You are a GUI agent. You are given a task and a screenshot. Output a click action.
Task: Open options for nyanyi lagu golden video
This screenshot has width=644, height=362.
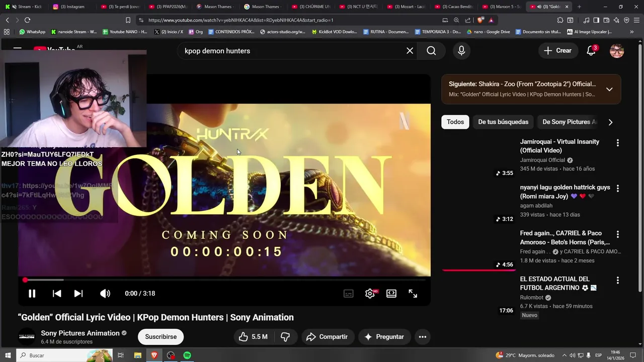click(x=617, y=189)
